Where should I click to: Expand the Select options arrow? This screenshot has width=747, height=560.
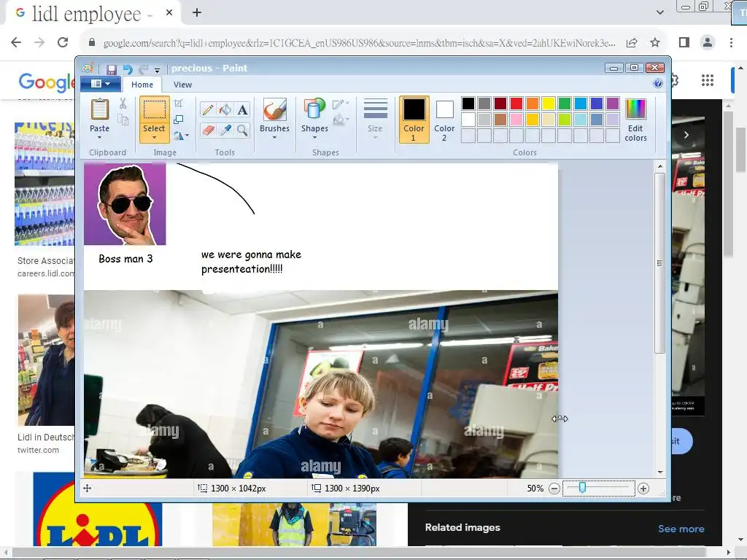coord(155,138)
